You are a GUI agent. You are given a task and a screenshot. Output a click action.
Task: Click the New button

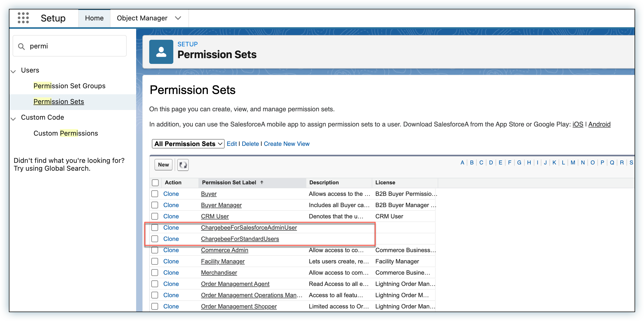163,165
